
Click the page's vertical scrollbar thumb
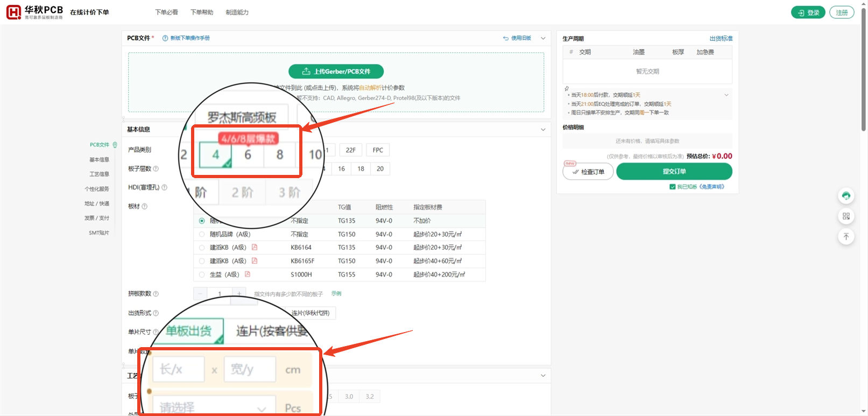(x=864, y=70)
